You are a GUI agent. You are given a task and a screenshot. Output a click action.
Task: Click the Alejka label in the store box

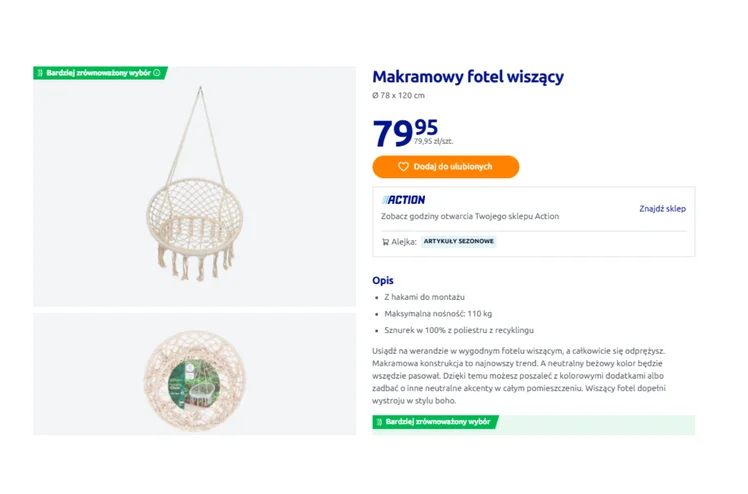tap(403, 241)
